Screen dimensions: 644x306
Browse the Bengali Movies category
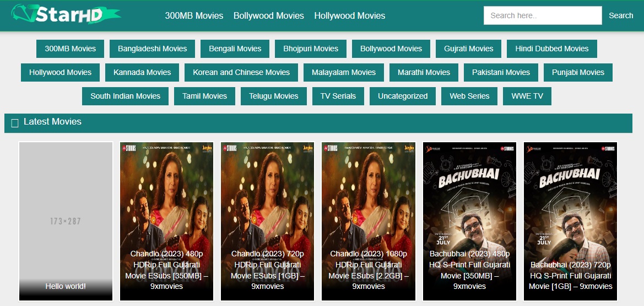click(x=235, y=49)
